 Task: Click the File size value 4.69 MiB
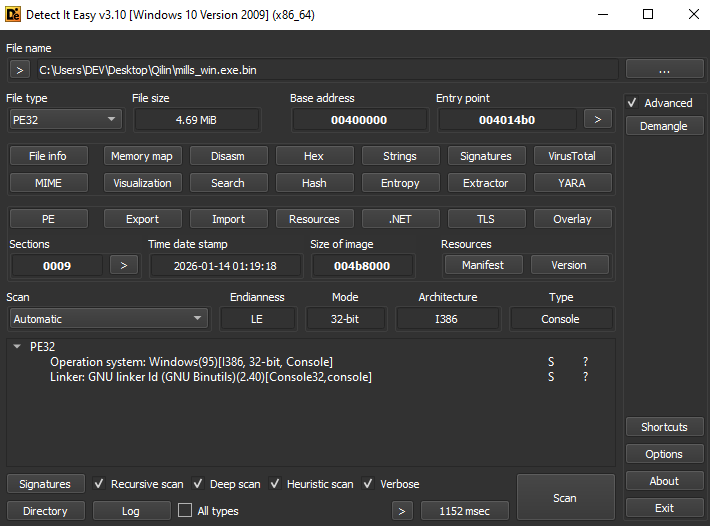coord(197,120)
